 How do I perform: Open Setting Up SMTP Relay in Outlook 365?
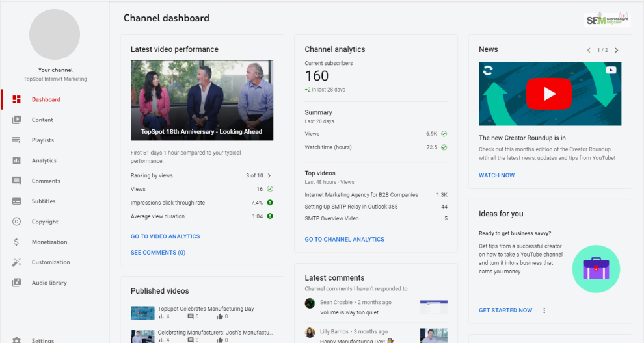click(351, 207)
